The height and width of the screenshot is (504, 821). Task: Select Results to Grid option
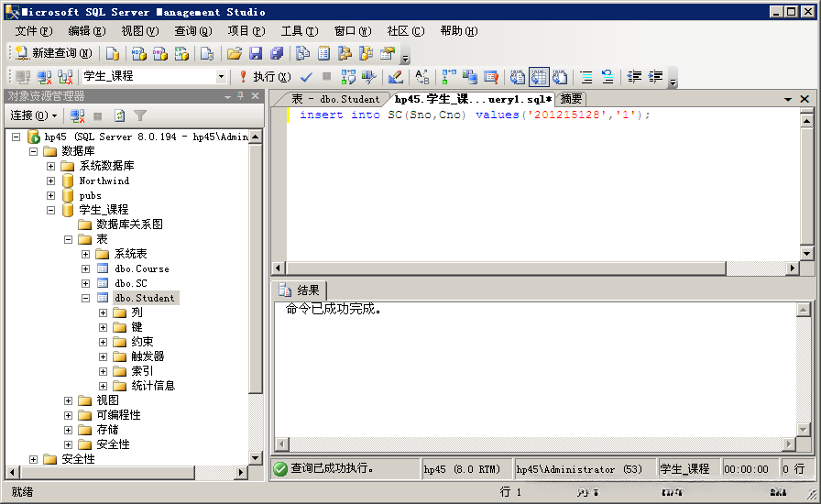point(539,77)
